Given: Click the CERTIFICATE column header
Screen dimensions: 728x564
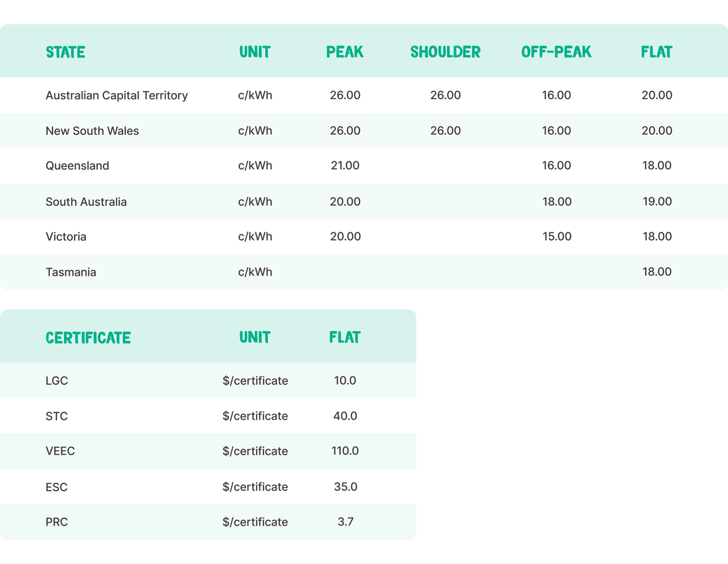Looking at the screenshot, I should (x=88, y=337).
